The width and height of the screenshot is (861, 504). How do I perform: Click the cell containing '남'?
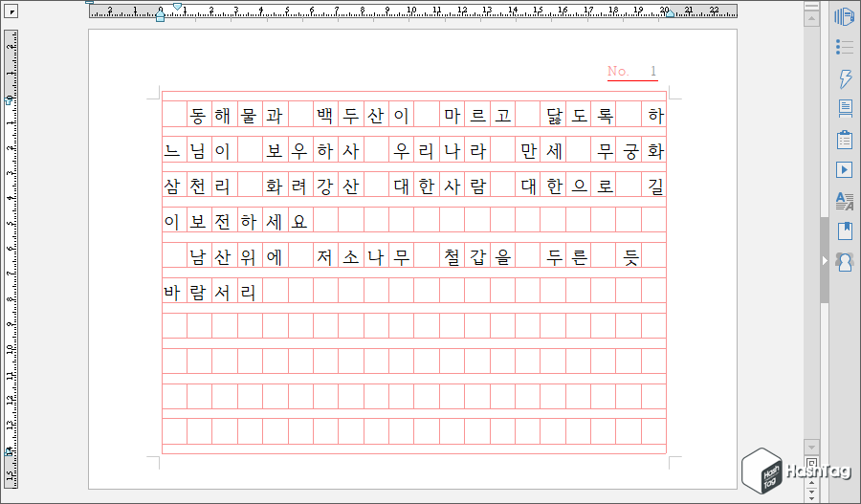click(x=199, y=255)
